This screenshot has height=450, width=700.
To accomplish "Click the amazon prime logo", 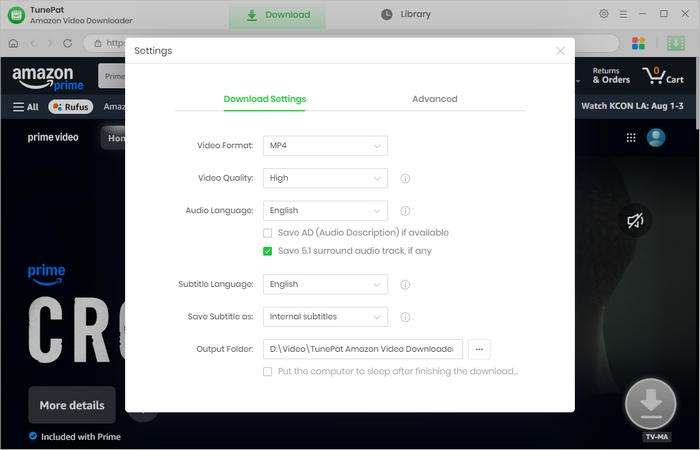I will click(x=48, y=78).
